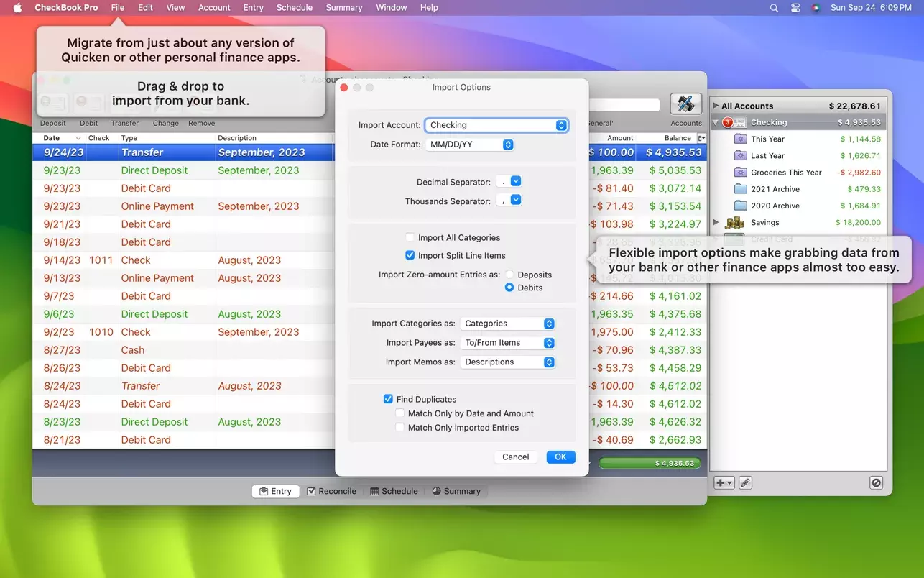
Task: Open Spotlight search in menu bar
Action: (774, 8)
